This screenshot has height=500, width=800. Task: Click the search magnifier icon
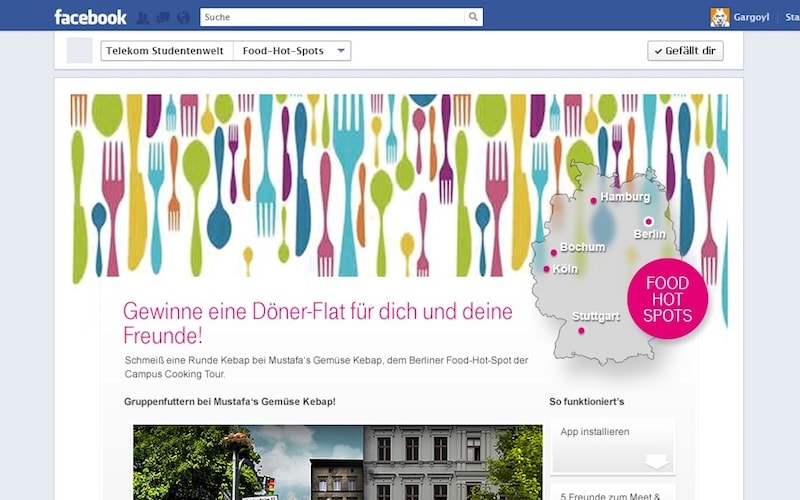(473, 17)
